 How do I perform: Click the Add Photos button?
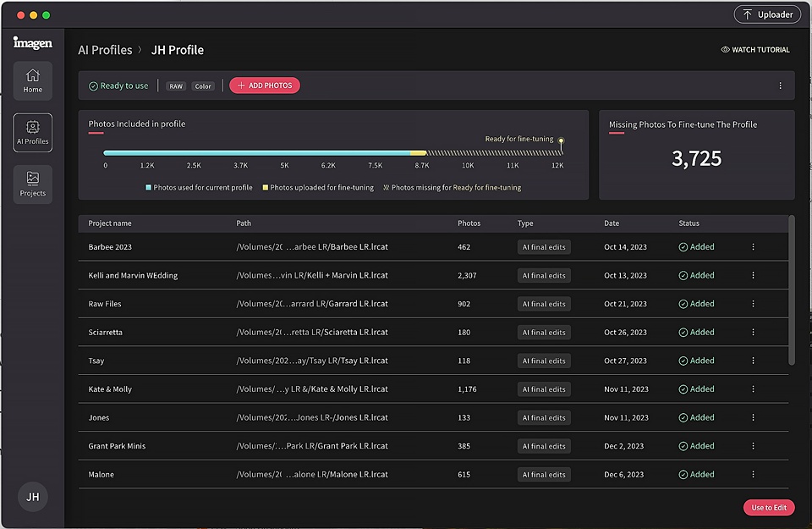click(x=265, y=85)
